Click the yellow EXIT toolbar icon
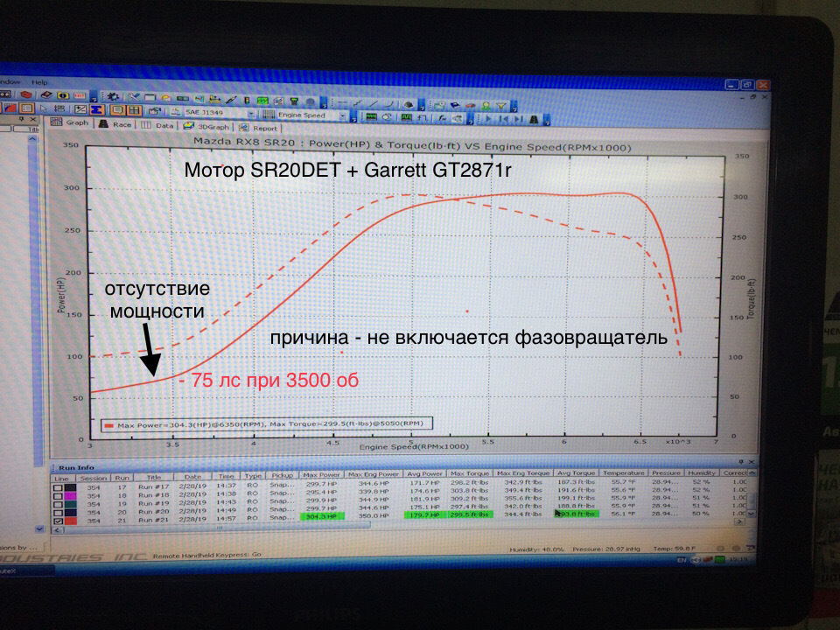The height and width of the screenshot is (630, 840). 80,95
